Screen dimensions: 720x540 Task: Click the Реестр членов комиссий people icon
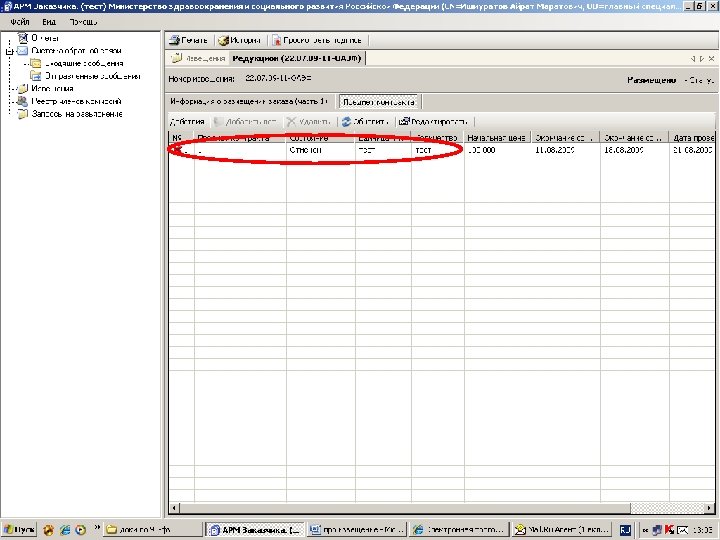(x=22, y=101)
